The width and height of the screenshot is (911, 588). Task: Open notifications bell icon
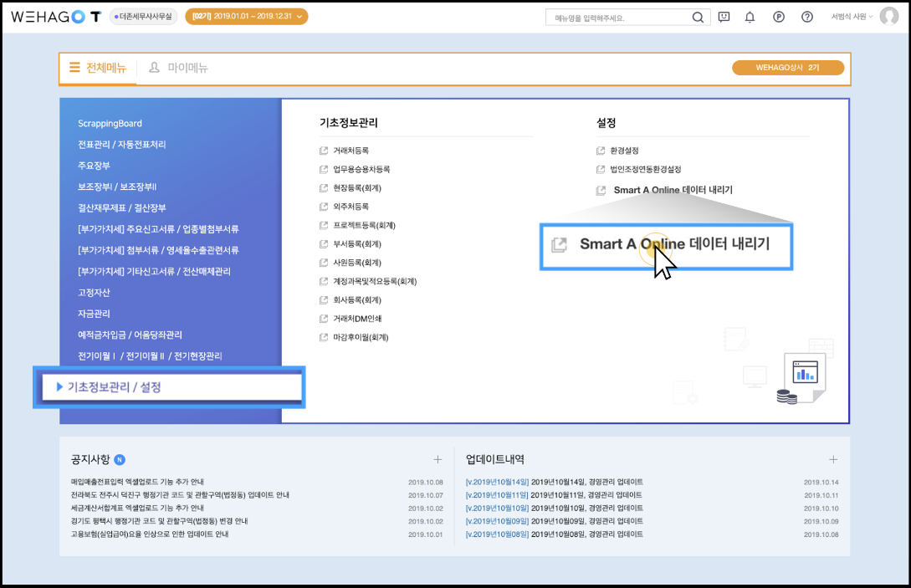[750, 18]
